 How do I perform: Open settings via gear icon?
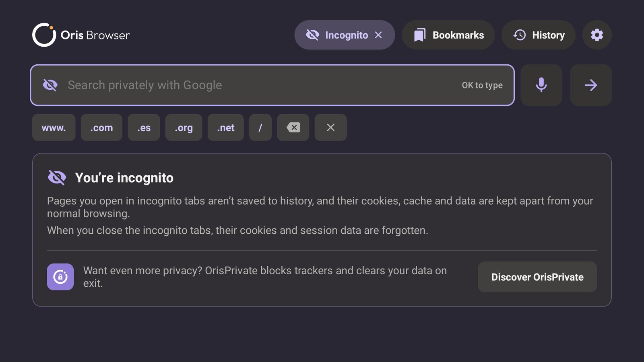tap(597, 35)
